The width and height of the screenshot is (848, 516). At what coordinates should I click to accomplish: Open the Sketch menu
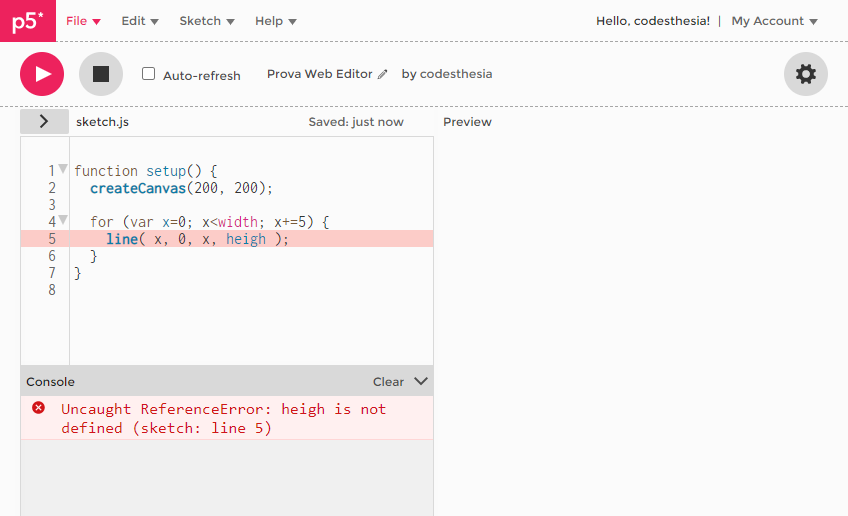(x=207, y=21)
